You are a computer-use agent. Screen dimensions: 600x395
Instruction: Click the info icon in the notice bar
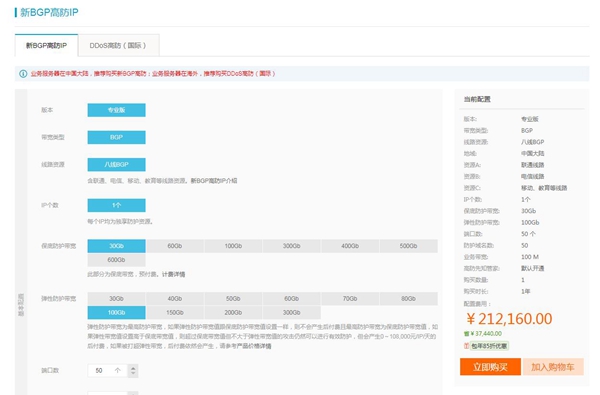click(x=23, y=73)
